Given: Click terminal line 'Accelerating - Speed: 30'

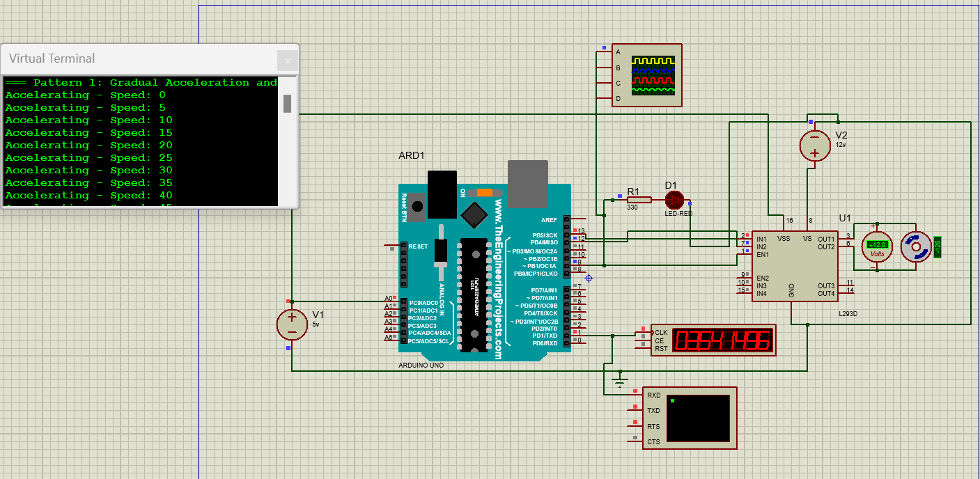Looking at the screenshot, I should [x=89, y=171].
